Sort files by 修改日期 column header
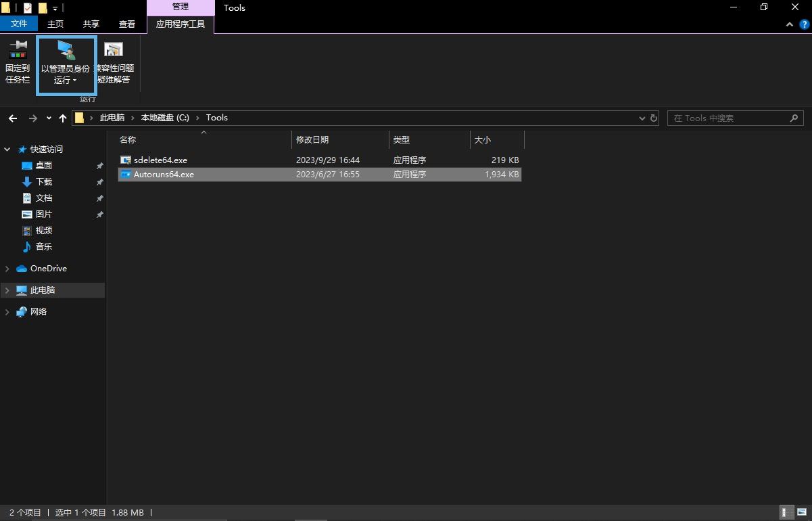 312,139
